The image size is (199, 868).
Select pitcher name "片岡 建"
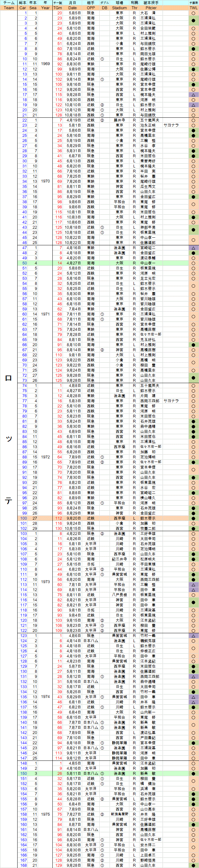(x=148, y=396)
